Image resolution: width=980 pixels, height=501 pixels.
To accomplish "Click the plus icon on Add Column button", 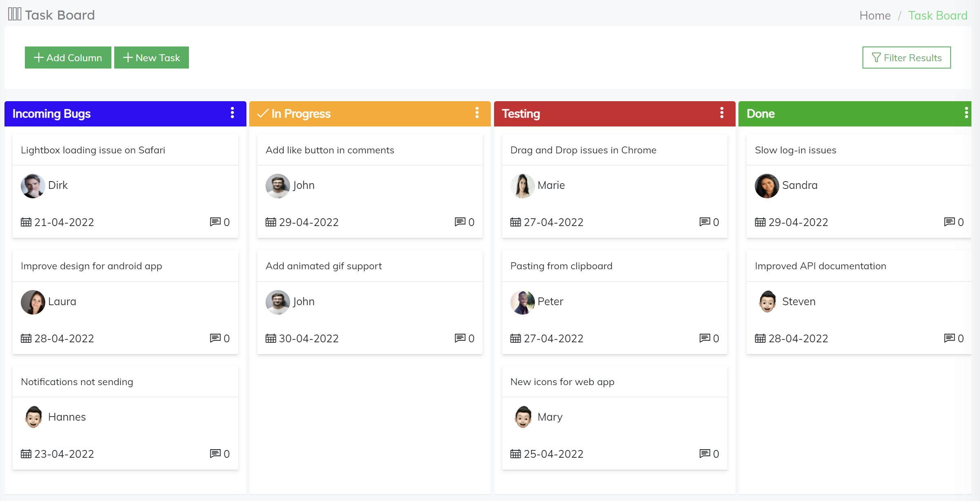I will [39, 58].
